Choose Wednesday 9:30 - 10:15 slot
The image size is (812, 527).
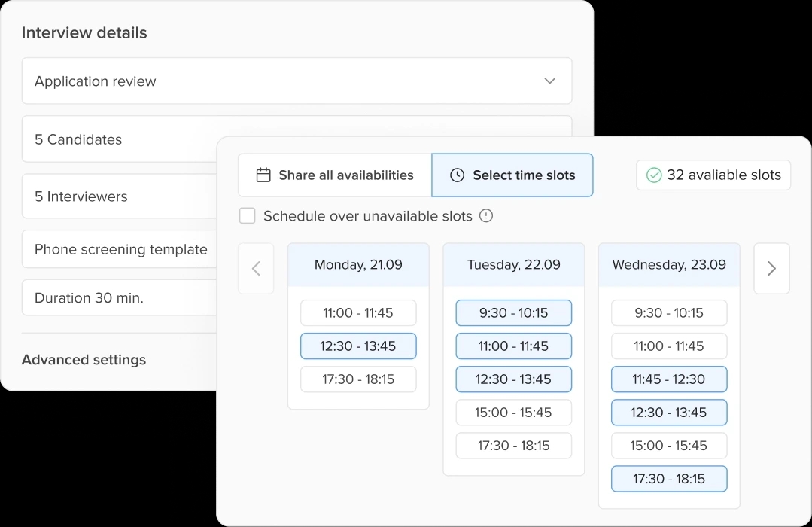pyautogui.click(x=669, y=313)
